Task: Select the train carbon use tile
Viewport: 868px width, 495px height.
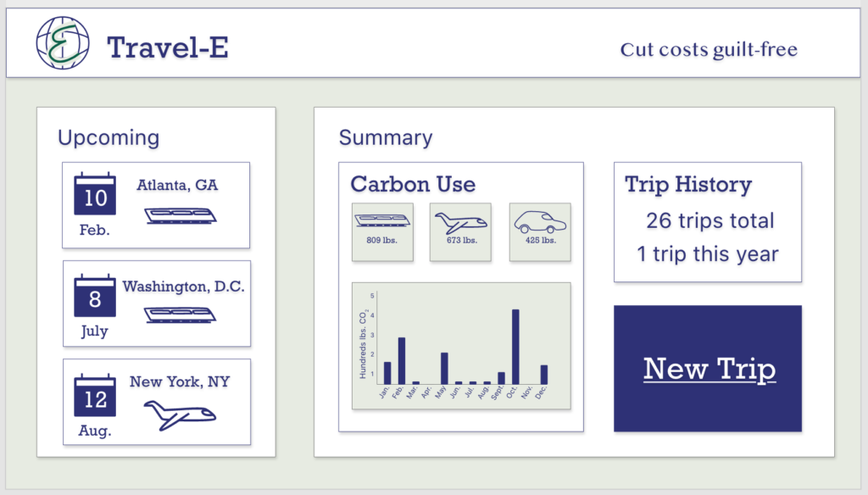Action: [x=382, y=231]
